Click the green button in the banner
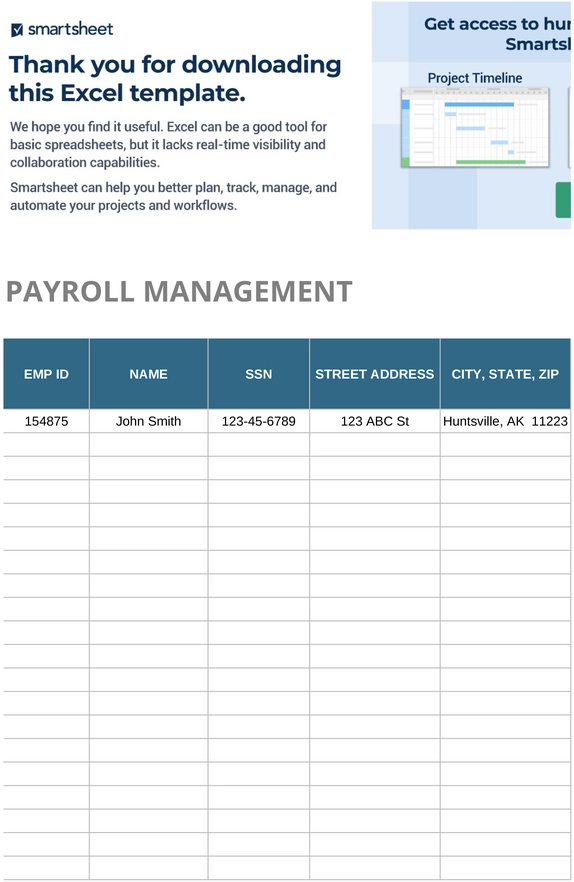This screenshot has width=574, height=882. tap(563, 200)
